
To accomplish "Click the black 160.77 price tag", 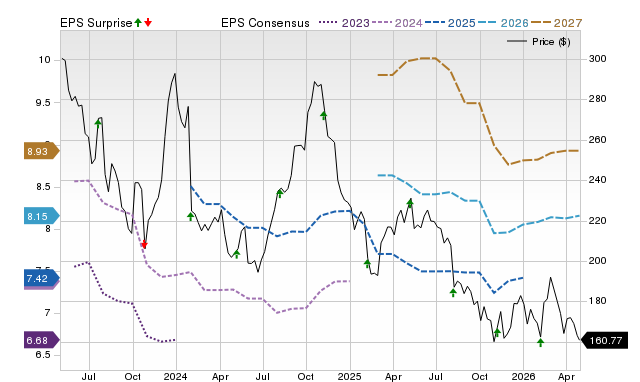I will [604, 340].
